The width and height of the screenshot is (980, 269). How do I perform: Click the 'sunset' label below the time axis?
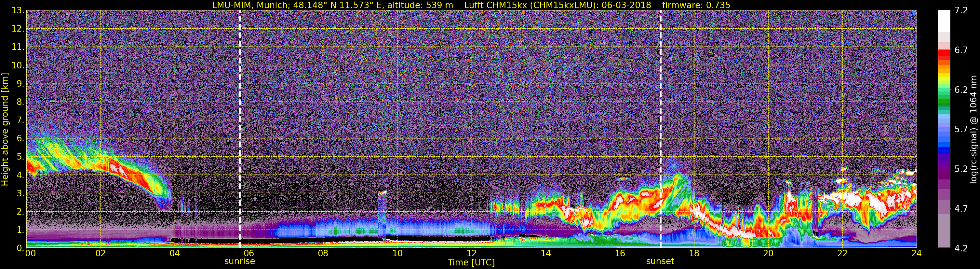[660, 261]
